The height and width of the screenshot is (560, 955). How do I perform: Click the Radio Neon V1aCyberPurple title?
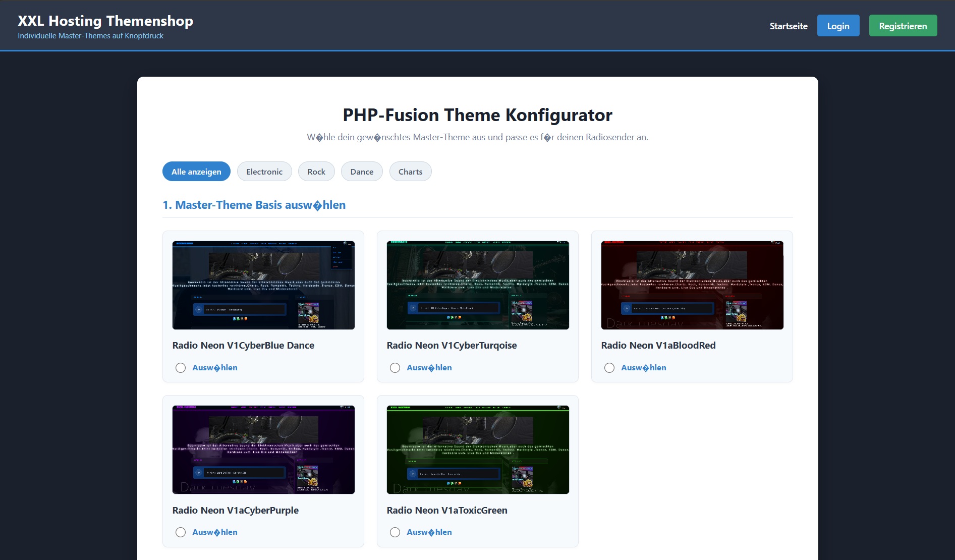(236, 510)
